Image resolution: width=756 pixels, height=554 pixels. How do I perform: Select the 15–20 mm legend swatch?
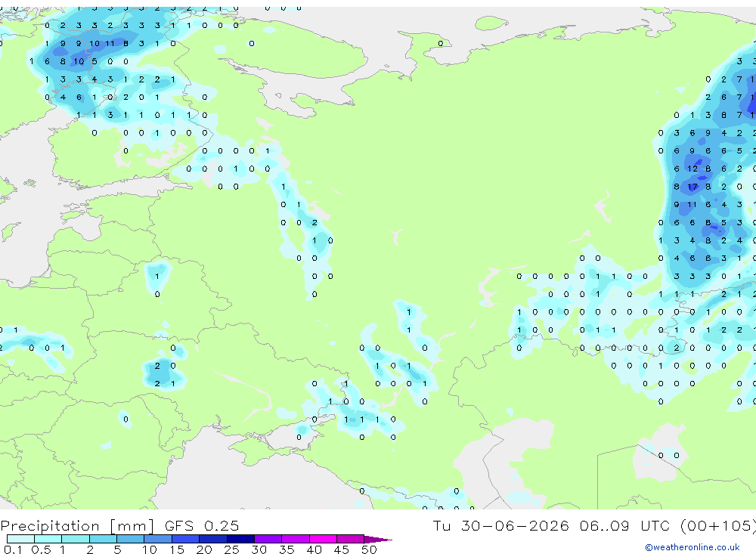click(186, 539)
